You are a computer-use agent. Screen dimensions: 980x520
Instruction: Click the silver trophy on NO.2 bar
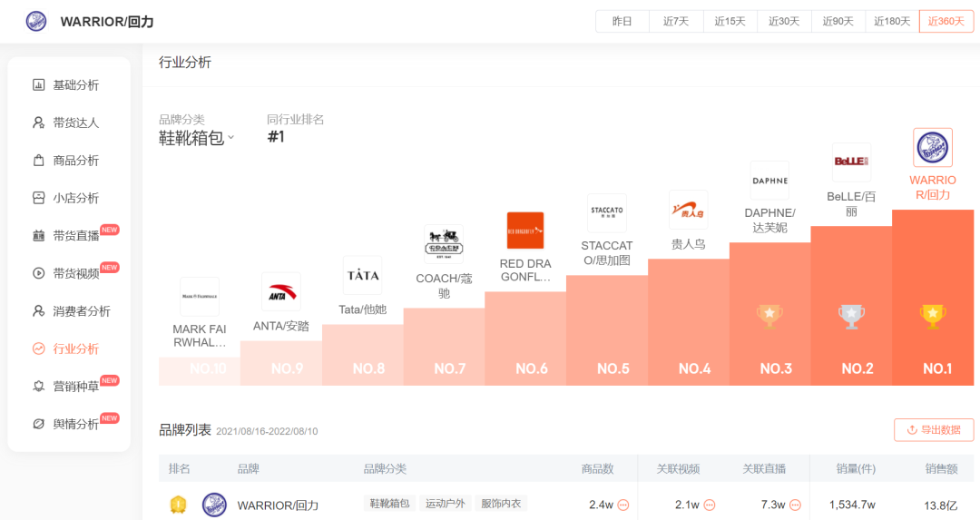(x=851, y=316)
